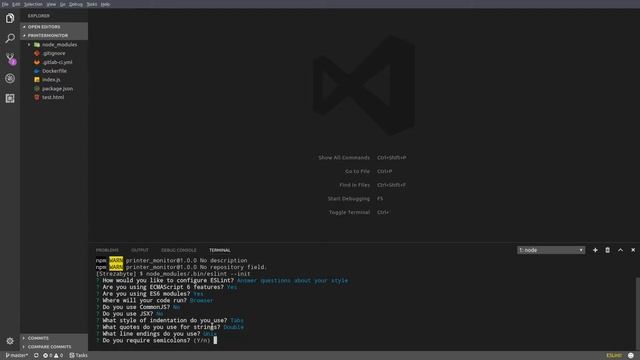The image size is (640, 360).
Task: Click errors and warnings count in status bar
Action: point(53,356)
